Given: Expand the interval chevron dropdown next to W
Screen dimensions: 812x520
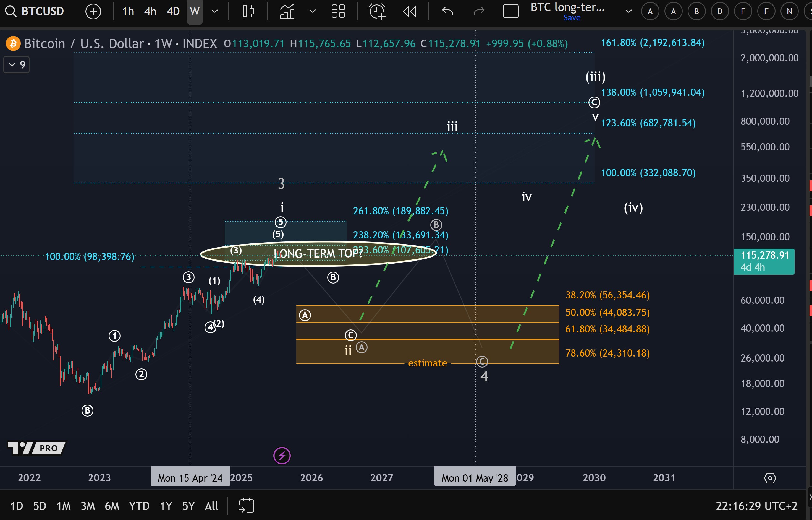Looking at the screenshot, I should [215, 11].
